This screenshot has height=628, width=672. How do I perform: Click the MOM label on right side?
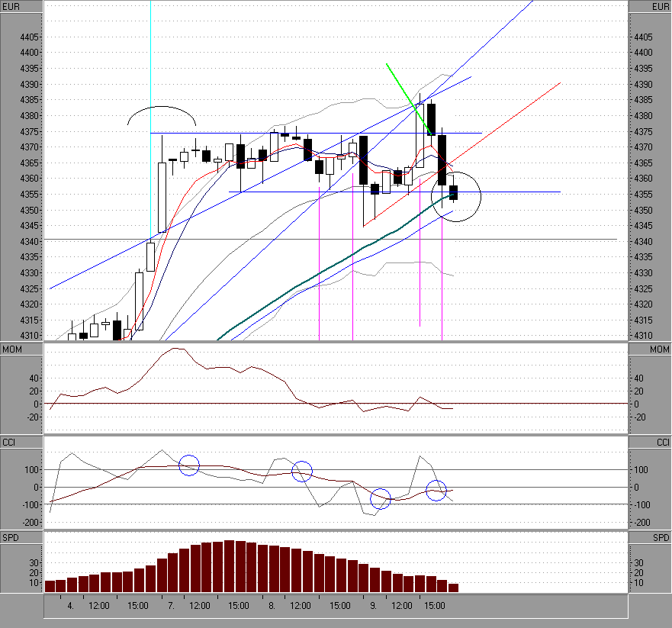click(660, 349)
